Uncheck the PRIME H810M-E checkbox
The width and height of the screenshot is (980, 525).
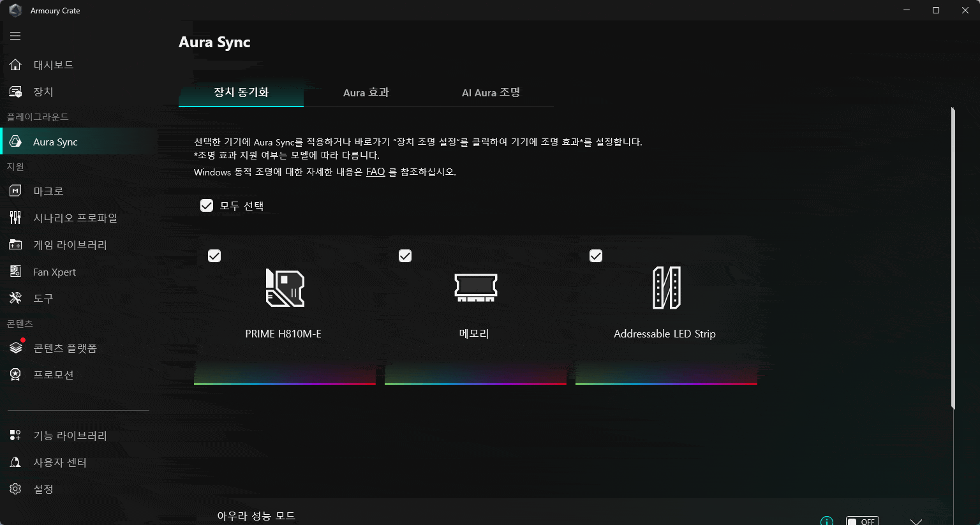pos(214,256)
